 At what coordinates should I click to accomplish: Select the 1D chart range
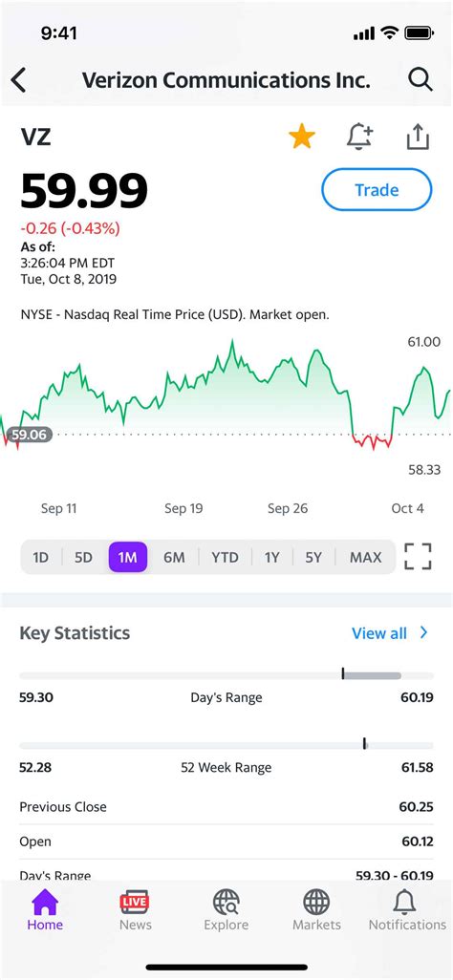(x=41, y=557)
